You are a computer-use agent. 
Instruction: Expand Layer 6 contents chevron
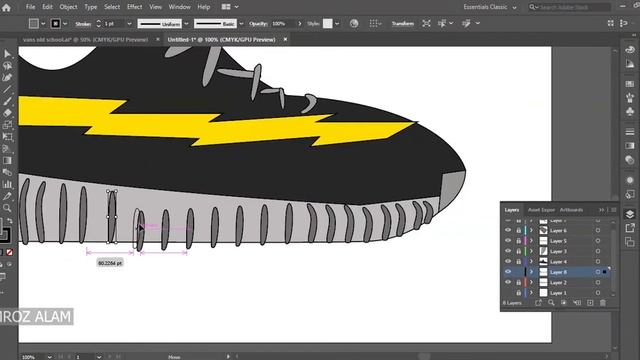pyautogui.click(x=531, y=231)
